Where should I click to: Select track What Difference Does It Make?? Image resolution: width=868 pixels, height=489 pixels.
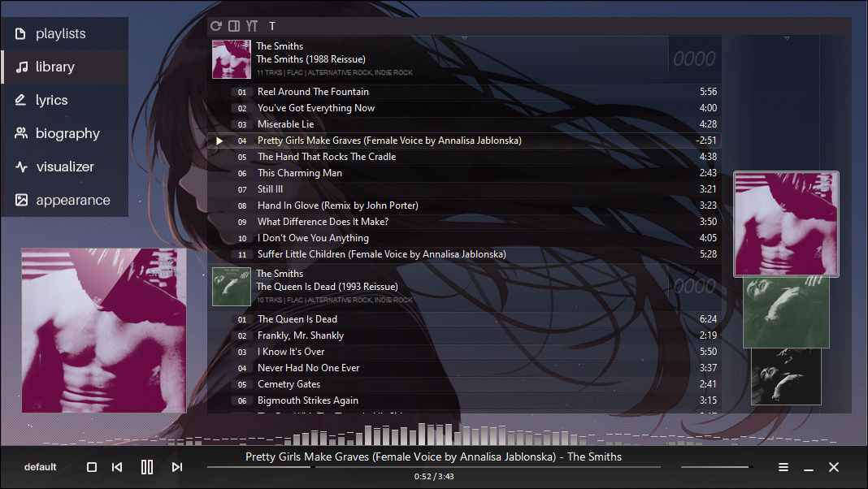point(464,222)
